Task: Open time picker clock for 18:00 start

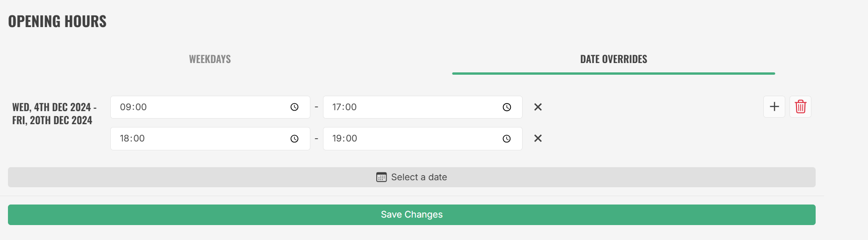Action: [x=294, y=139]
